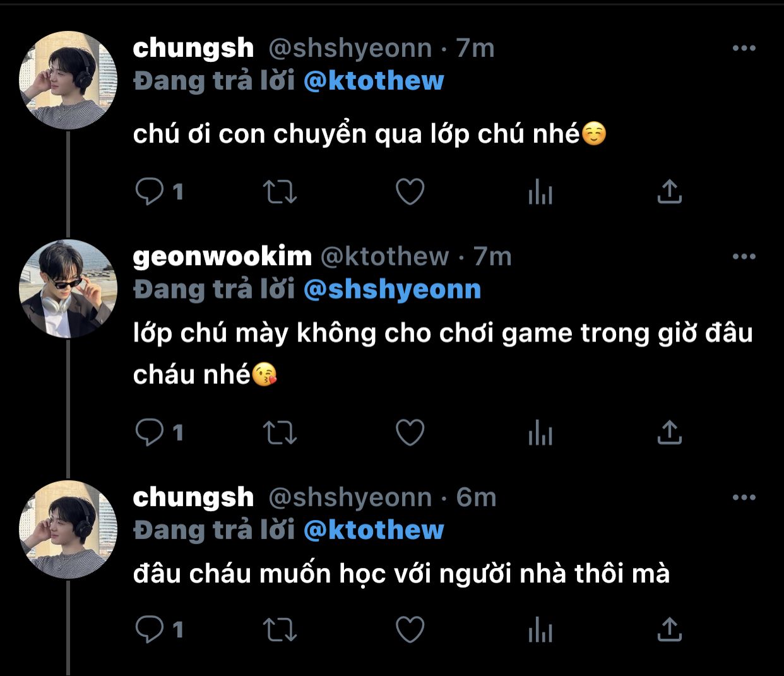Retweet the first chungsh tweet
Image resolution: width=784 pixels, height=676 pixels.
point(280,192)
